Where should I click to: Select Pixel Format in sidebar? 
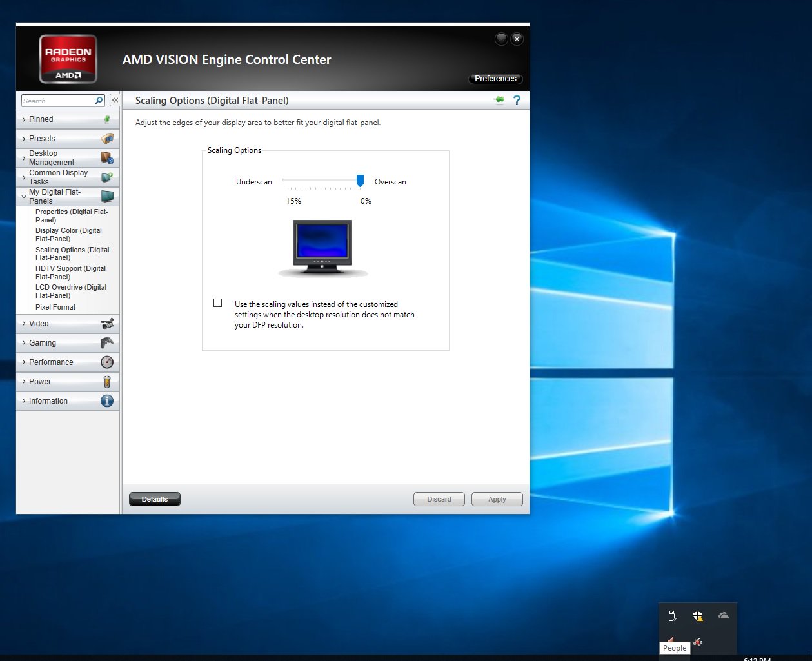(x=55, y=307)
